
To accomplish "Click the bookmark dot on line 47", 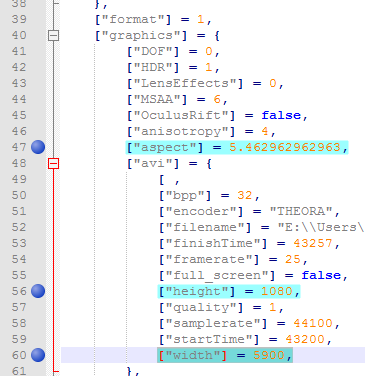I will 38,147.
